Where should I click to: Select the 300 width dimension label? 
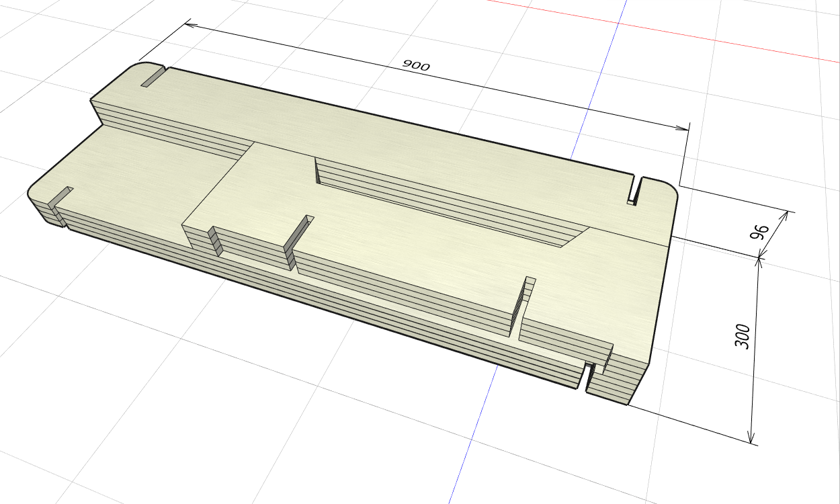(742, 336)
